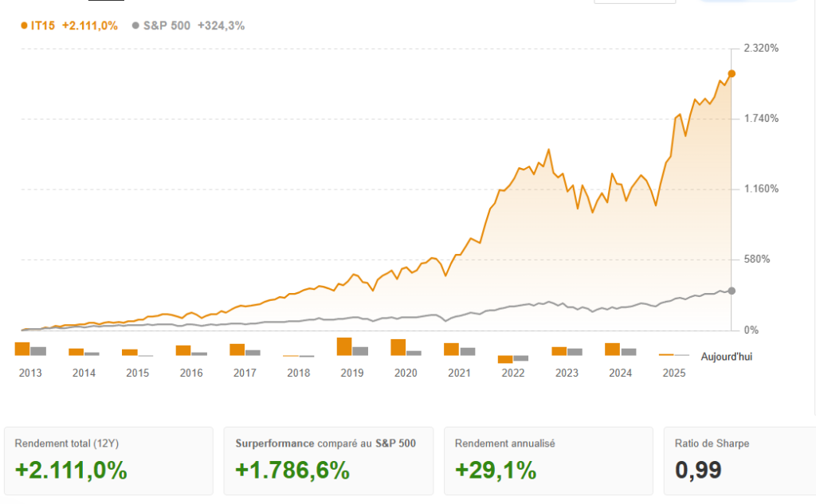Click the 2020 orange yearly return bar

398,347
